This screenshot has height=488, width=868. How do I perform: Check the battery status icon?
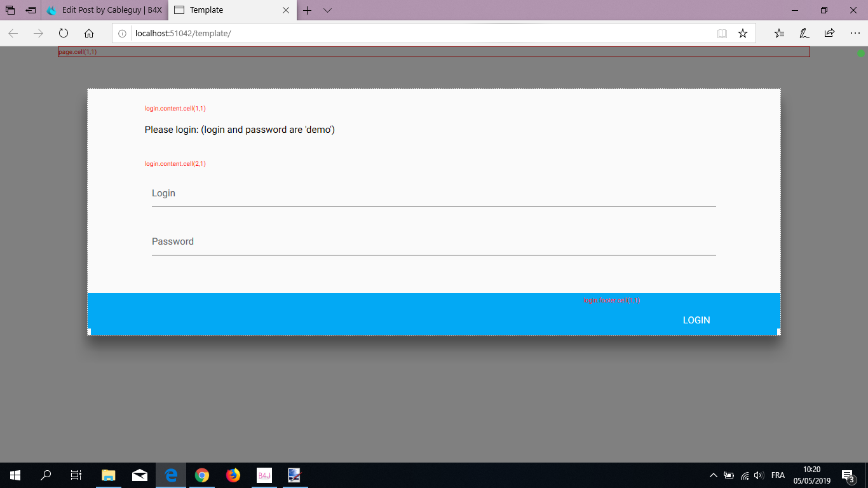coord(729,475)
